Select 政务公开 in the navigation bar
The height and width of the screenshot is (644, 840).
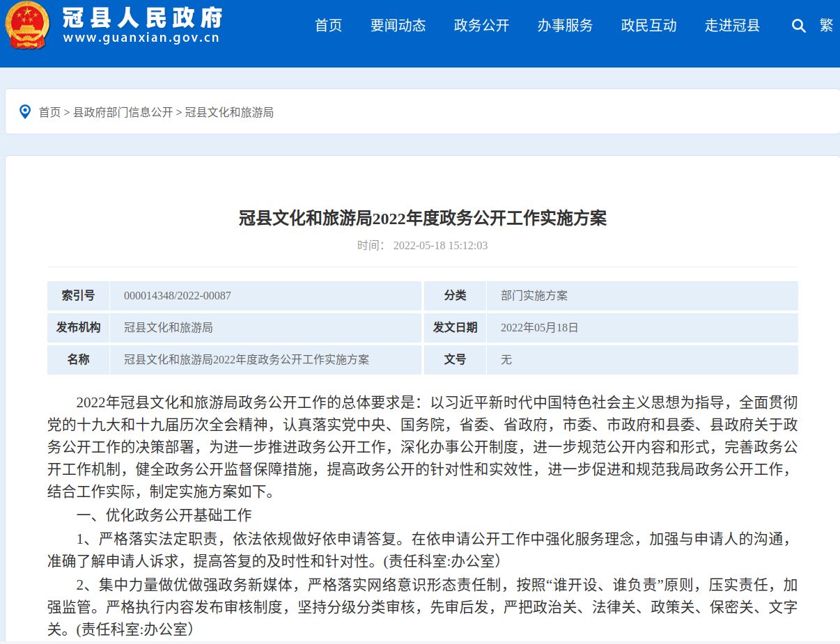point(481,26)
